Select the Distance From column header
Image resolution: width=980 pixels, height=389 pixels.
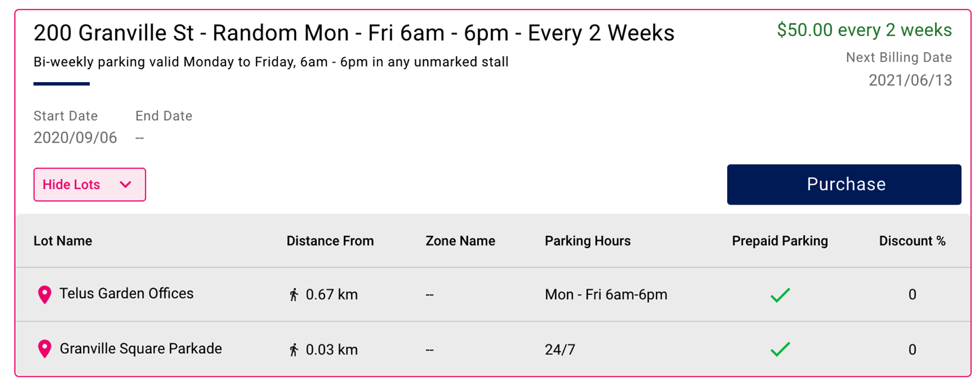tap(330, 241)
